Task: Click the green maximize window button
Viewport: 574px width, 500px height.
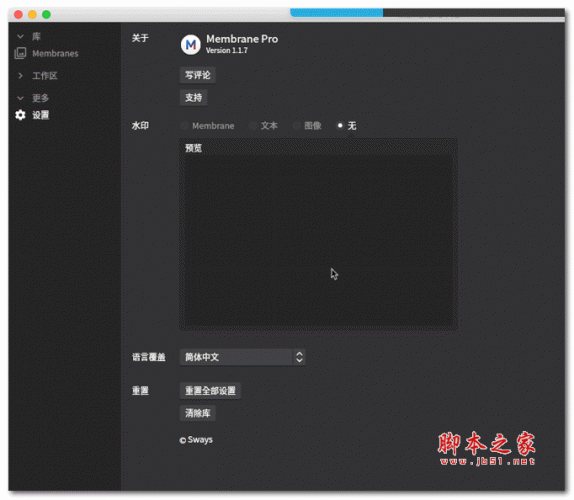Action: pyautogui.click(x=46, y=14)
